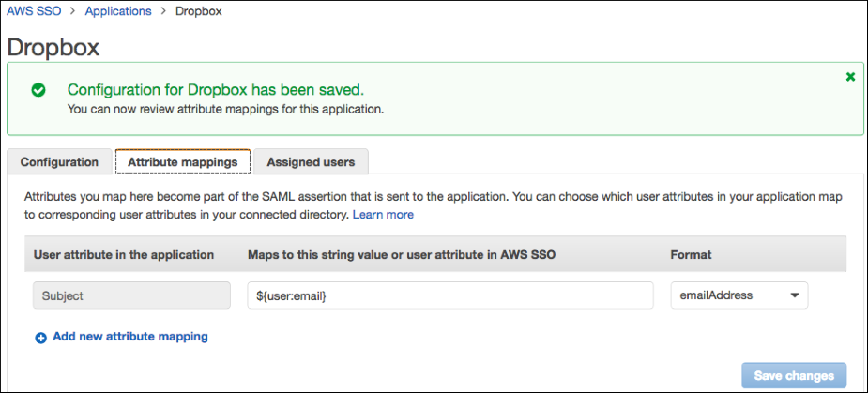Go to Applications breadcrumb

118,11
